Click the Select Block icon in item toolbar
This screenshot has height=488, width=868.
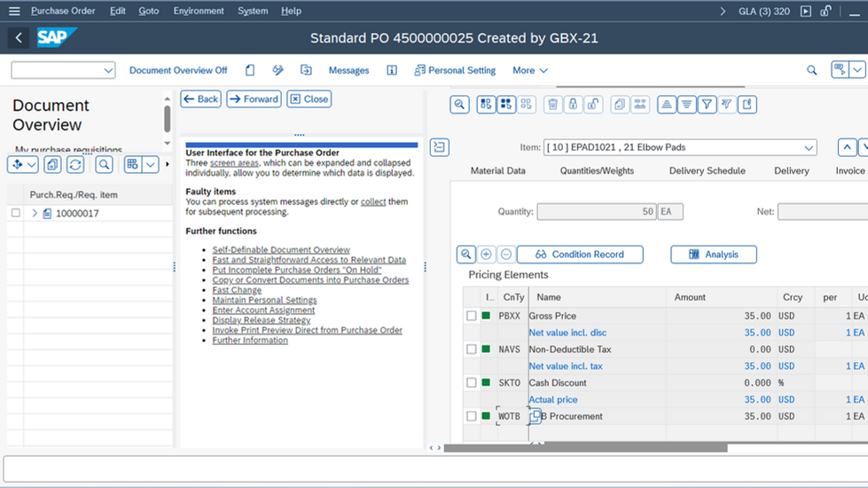[506, 104]
